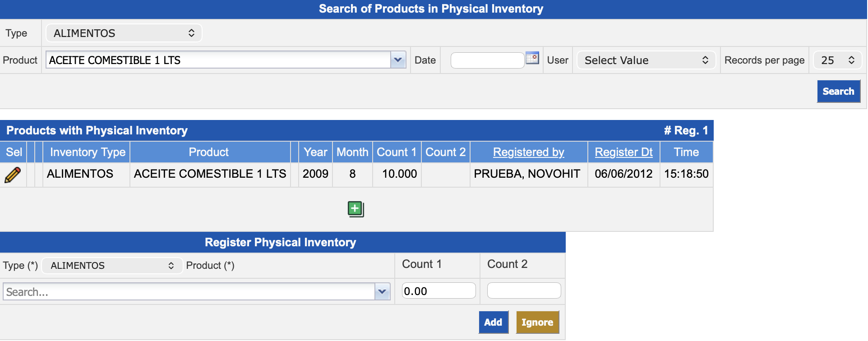Viewport: 868px width, 341px height.
Task: Click the Count 2 empty input field
Action: pos(523,291)
